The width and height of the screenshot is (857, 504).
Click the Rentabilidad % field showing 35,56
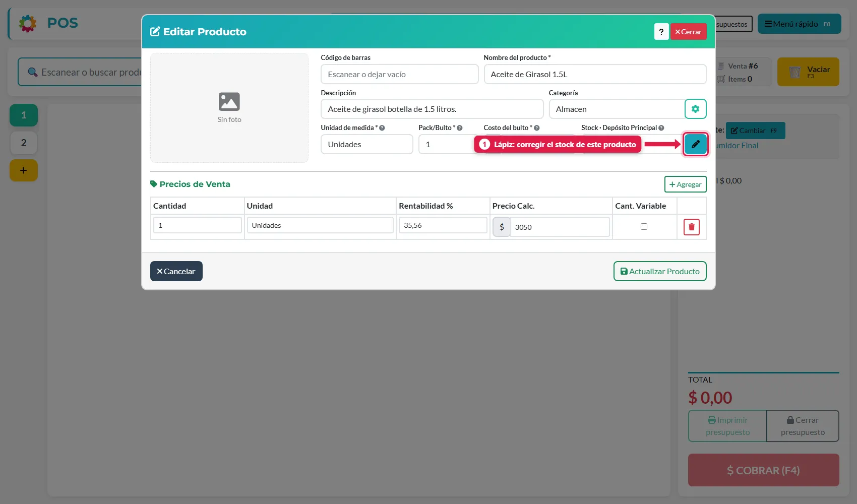(x=443, y=225)
